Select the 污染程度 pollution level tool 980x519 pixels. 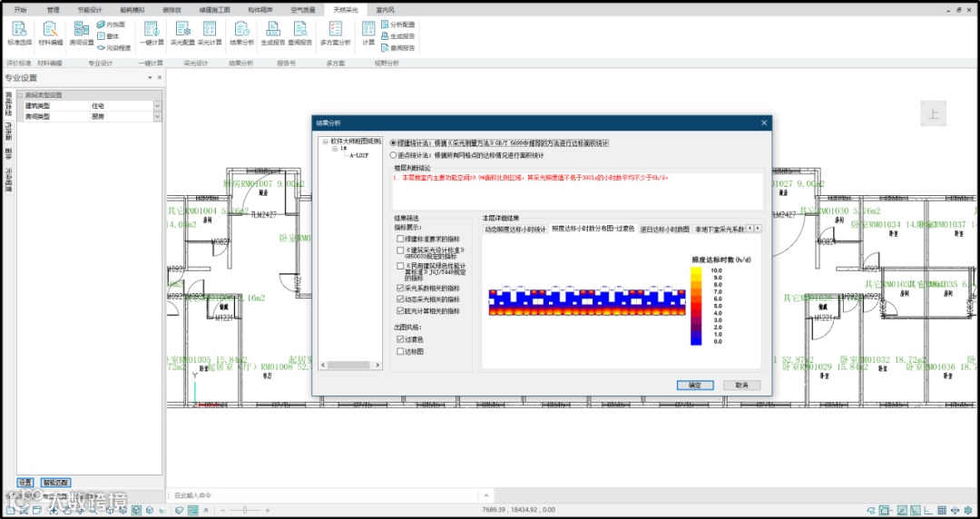(113, 47)
